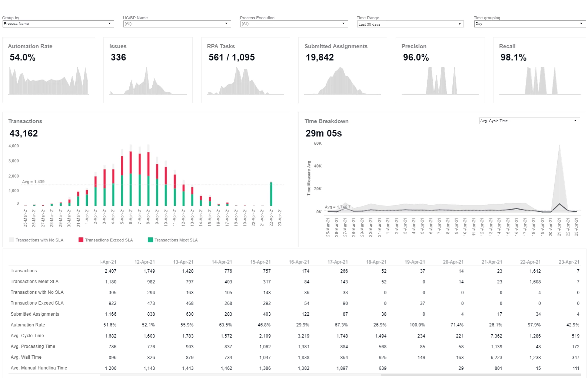The width and height of the screenshot is (588, 378).
Task: Click the Transactions Exceed SLA legend label
Action: [x=109, y=240]
